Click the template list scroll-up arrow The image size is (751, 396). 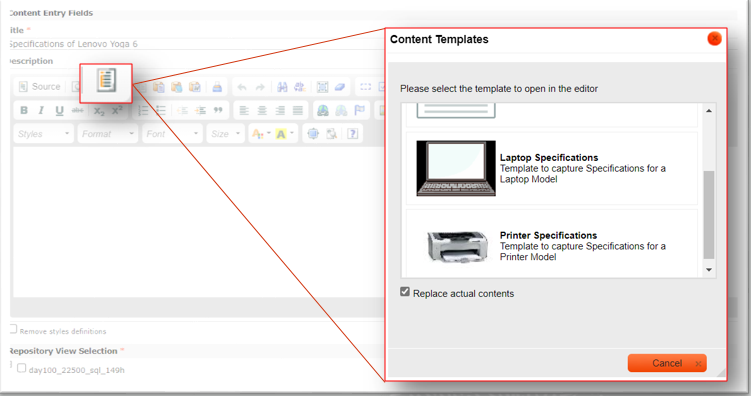click(709, 111)
